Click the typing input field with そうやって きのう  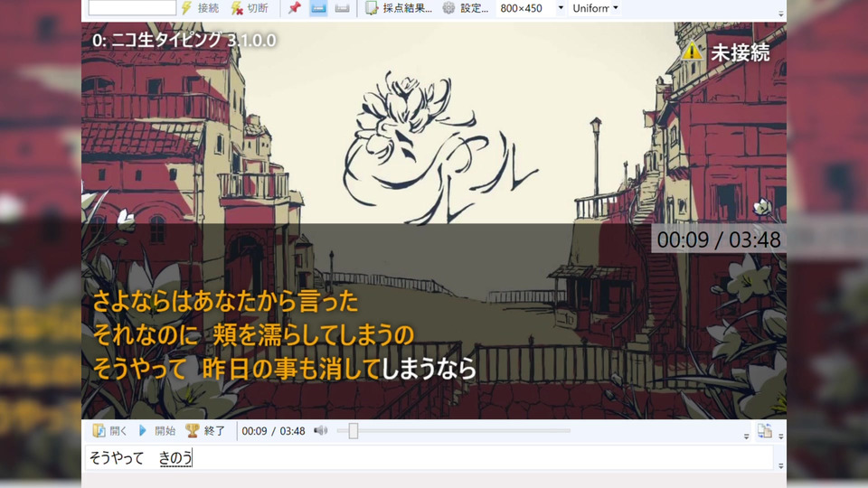(x=429, y=457)
